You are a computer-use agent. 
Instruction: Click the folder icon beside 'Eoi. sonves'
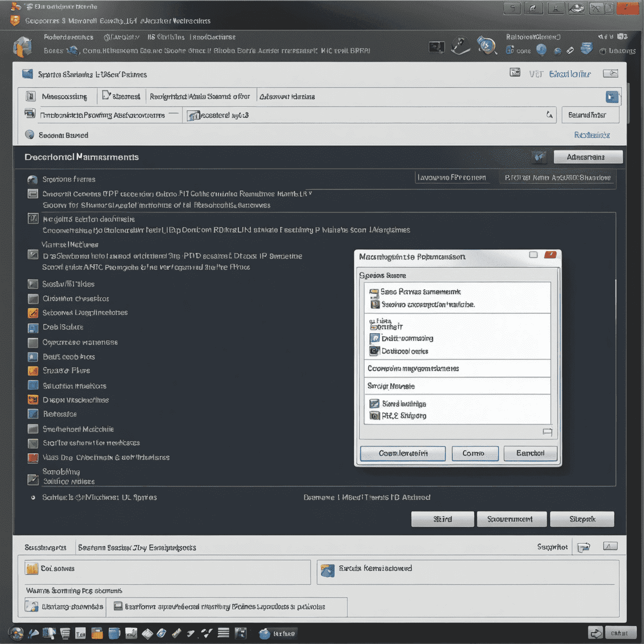(x=32, y=569)
